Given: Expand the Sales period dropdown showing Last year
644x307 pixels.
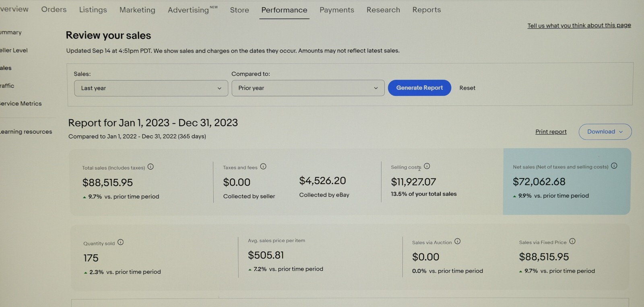Looking at the screenshot, I should point(151,88).
